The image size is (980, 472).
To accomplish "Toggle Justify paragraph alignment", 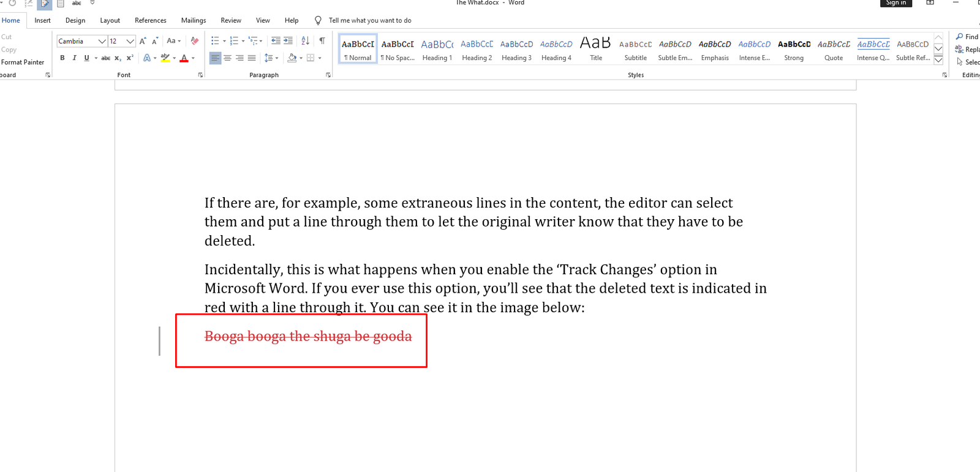I will [252, 58].
